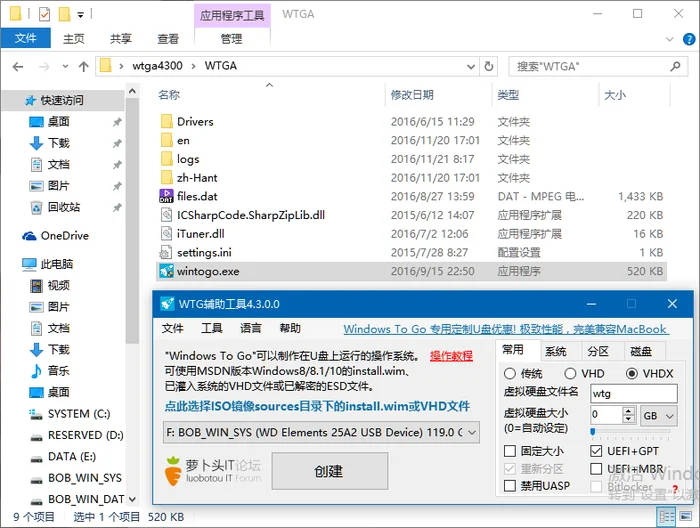Open the 管理 ribbon tab

click(x=232, y=39)
